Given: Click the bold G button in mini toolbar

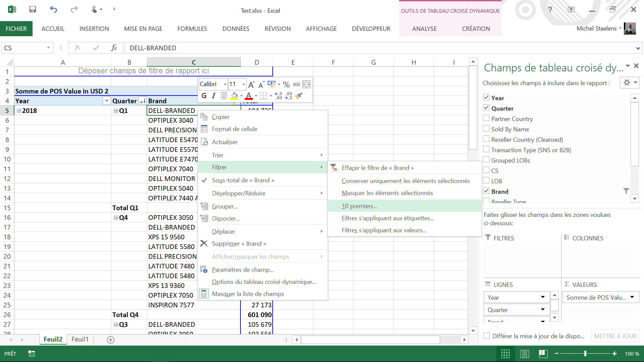Looking at the screenshot, I should [x=204, y=96].
